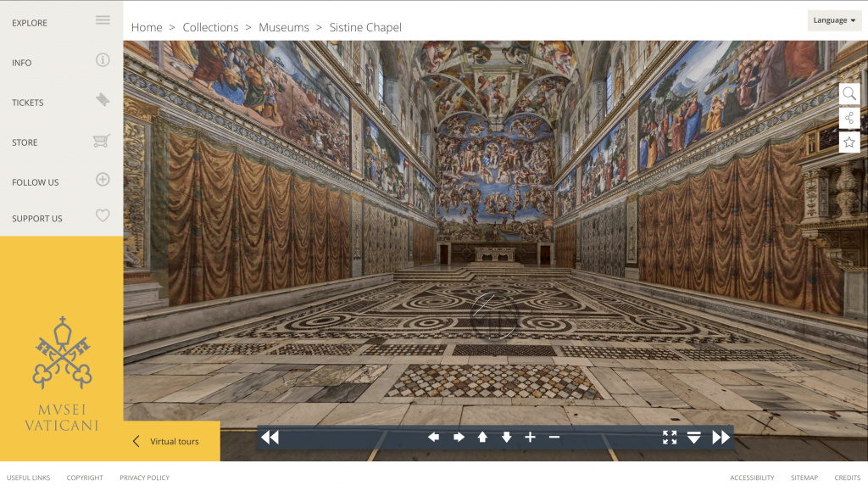Click the Info circle icon
This screenshot has height=491, width=868.
point(102,59)
